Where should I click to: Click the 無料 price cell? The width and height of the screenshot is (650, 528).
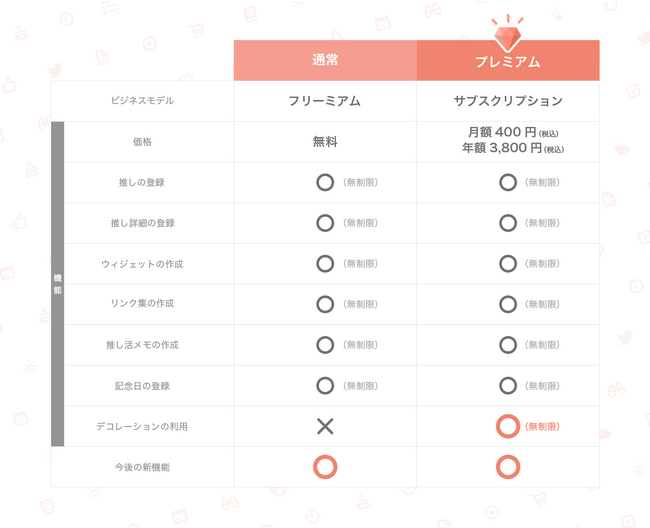pos(325,142)
